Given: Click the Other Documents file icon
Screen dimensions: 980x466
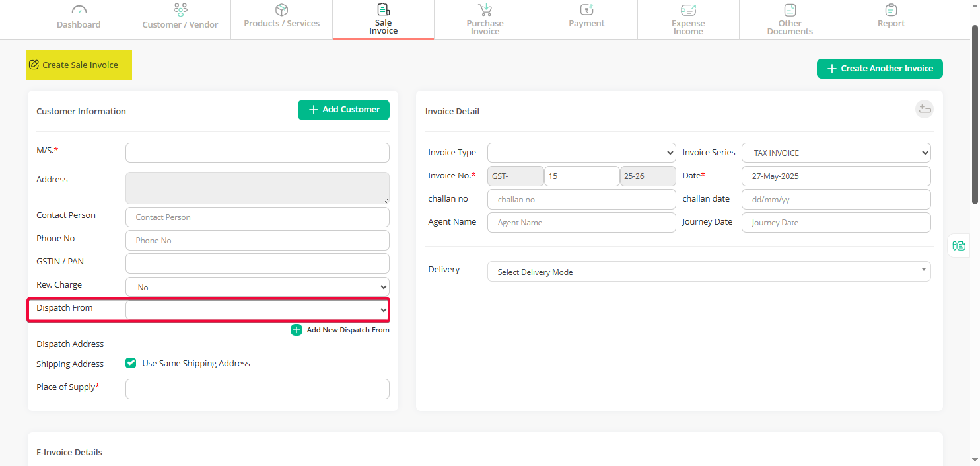Looking at the screenshot, I should point(790,9).
